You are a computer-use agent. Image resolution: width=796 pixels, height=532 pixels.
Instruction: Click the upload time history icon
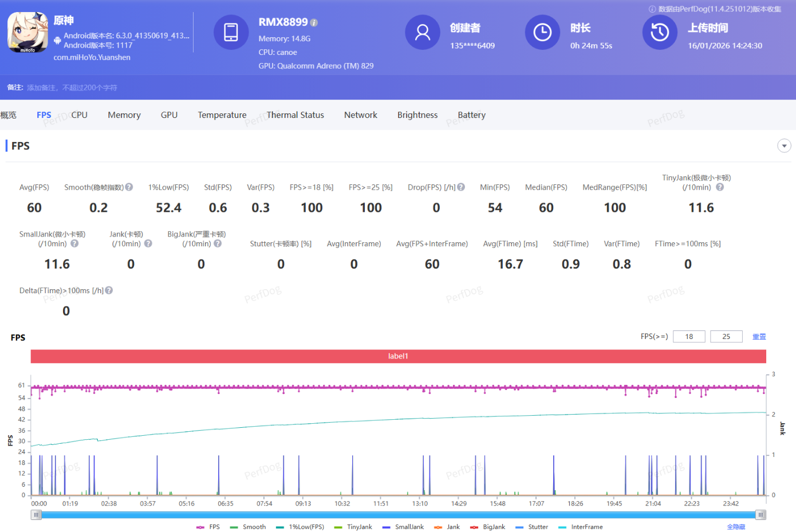pos(660,33)
